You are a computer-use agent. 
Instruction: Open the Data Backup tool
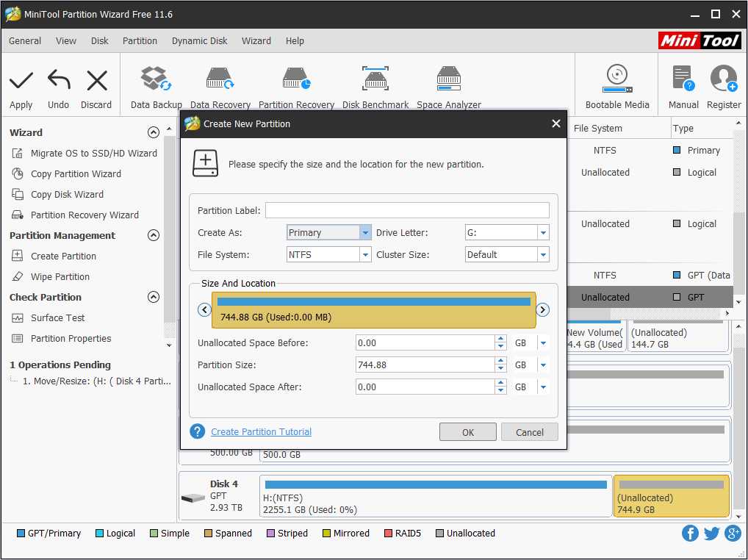tap(156, 87)
